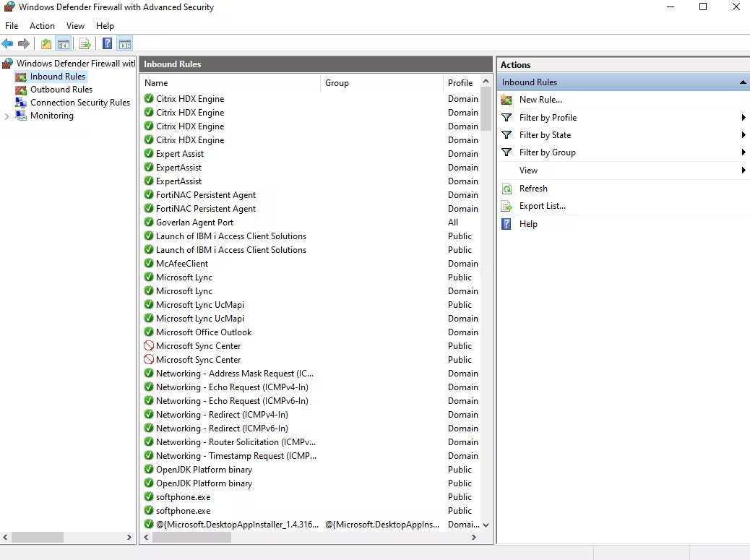750x560 pixels.
Task: Select Microsoft Office Outlook rule
Action: [311, 332]
